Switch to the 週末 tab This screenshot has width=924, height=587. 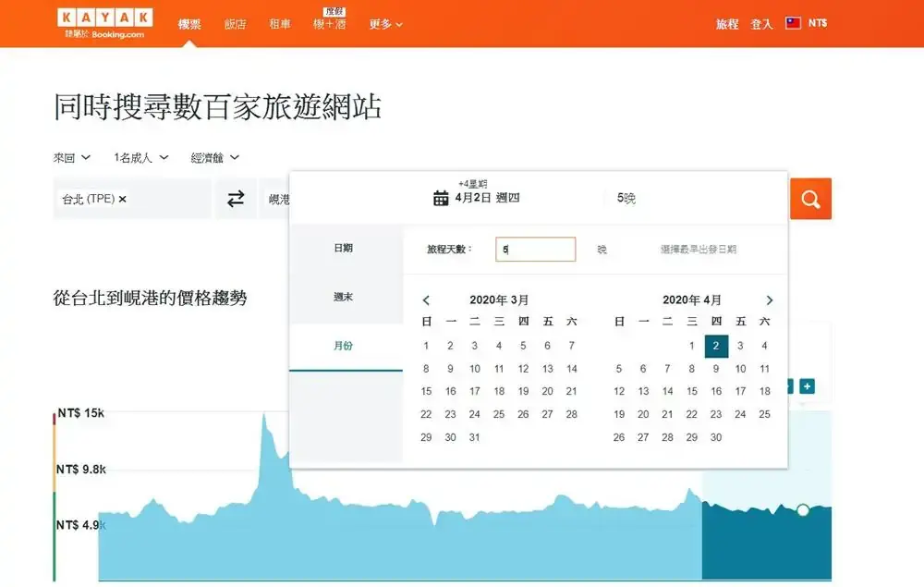tap(344, 297)
